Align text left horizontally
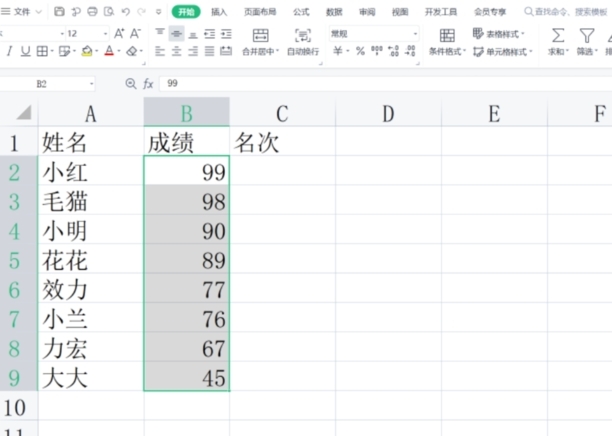This screenshot has height=436, width=612. tap(160, 51)
